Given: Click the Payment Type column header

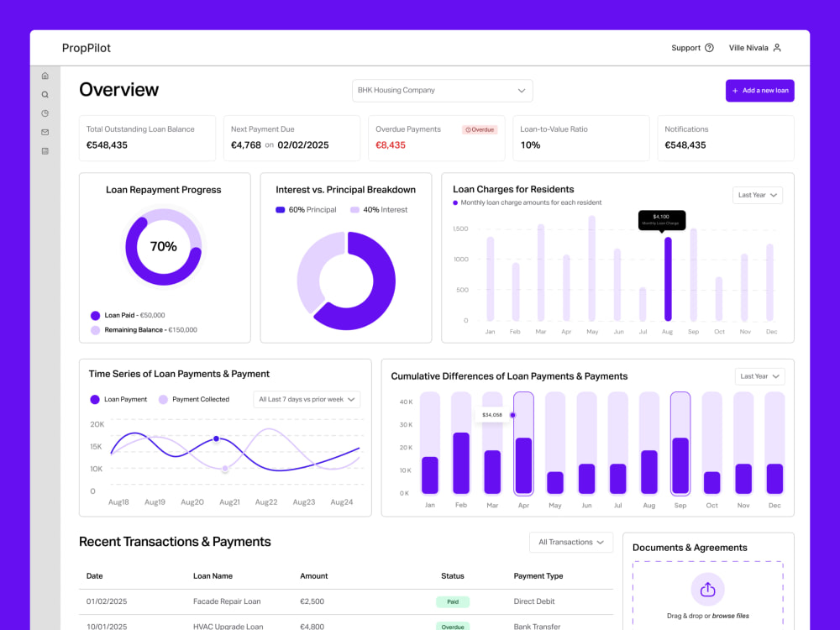Looking at the screenshot, I should pos(538,576).
